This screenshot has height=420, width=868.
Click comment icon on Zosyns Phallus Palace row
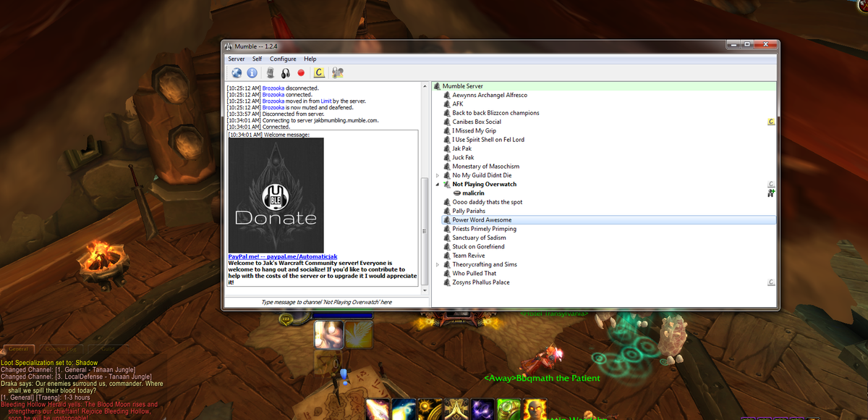click(x=771, y=282)
